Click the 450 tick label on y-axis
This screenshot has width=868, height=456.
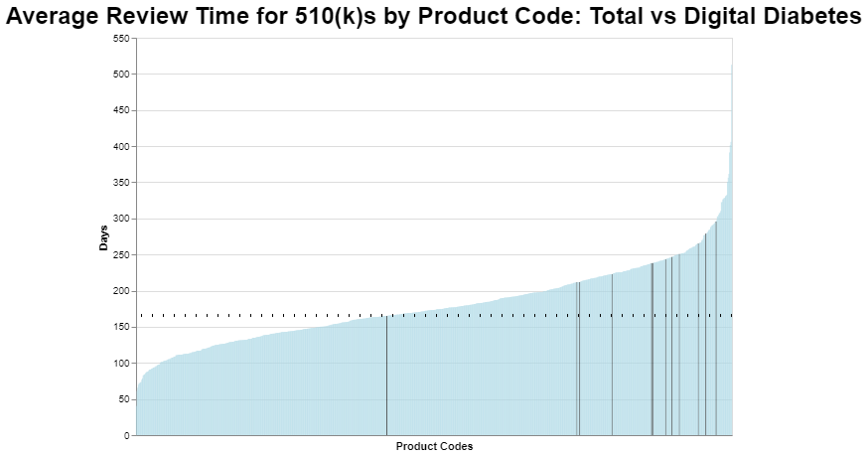coord(121,110)
